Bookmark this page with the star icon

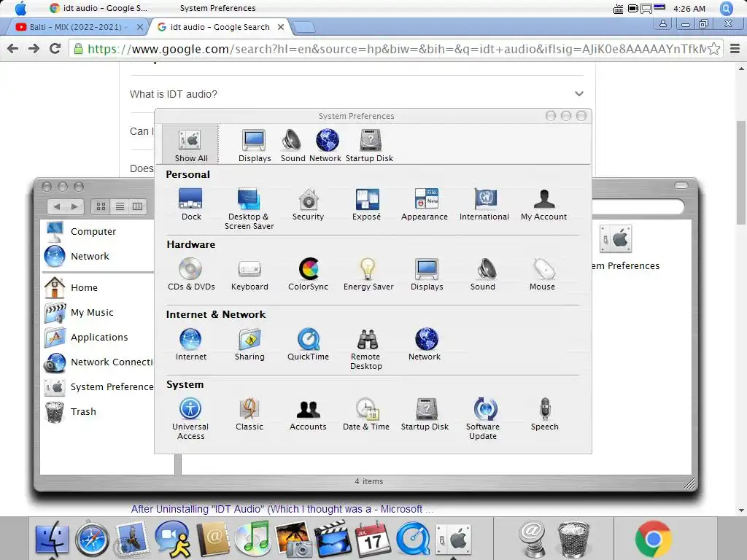[713, 49]
